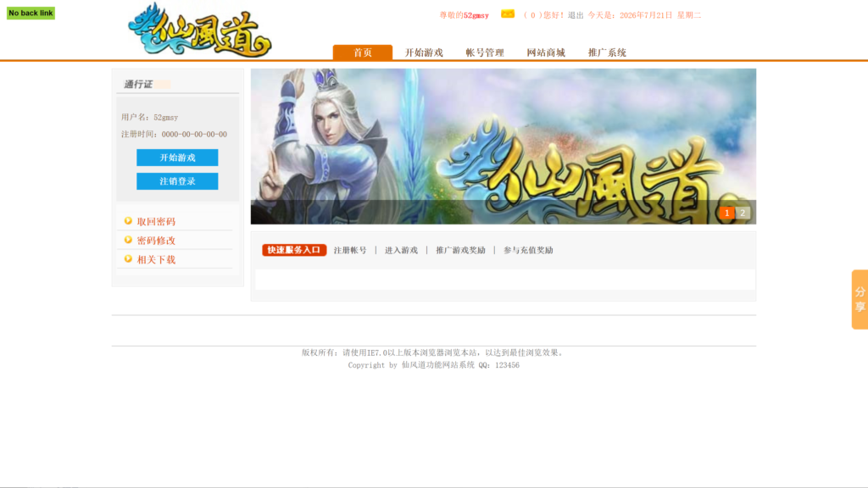Show banner slide 1

[x=726, y=213]
